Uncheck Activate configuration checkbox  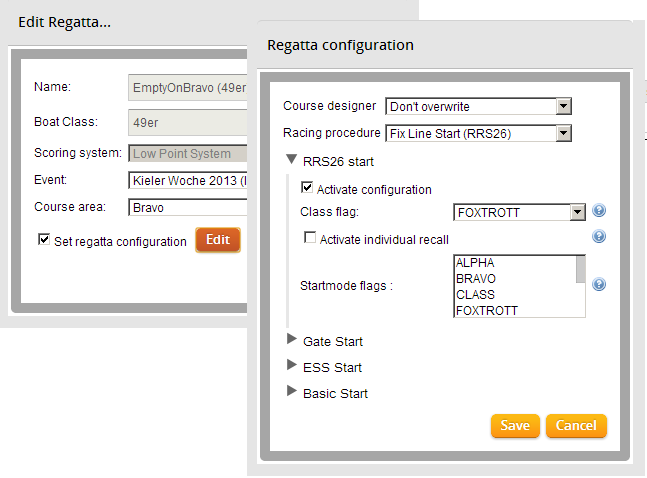pos(307,189)
